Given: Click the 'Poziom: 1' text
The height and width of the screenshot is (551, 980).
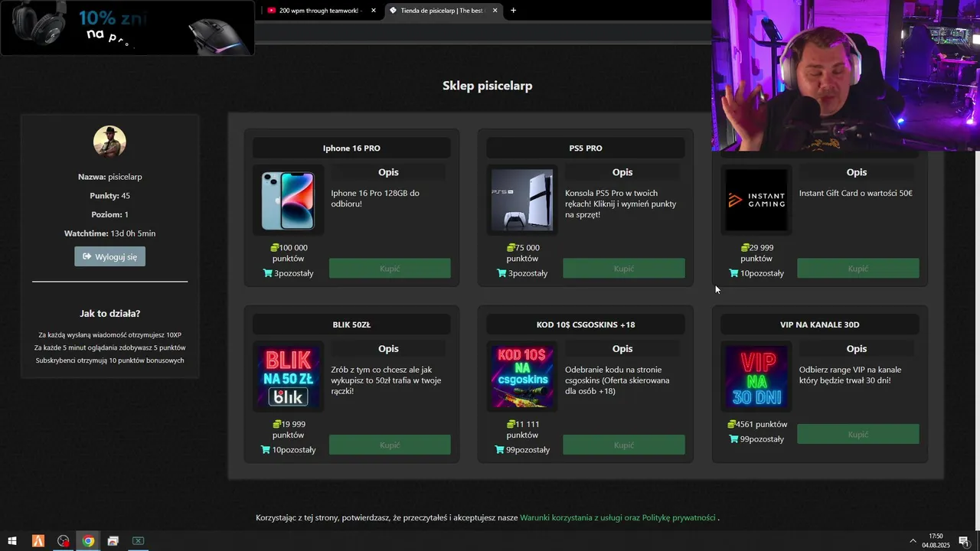Looking at the screenshot, I should (x=109, y=215).
